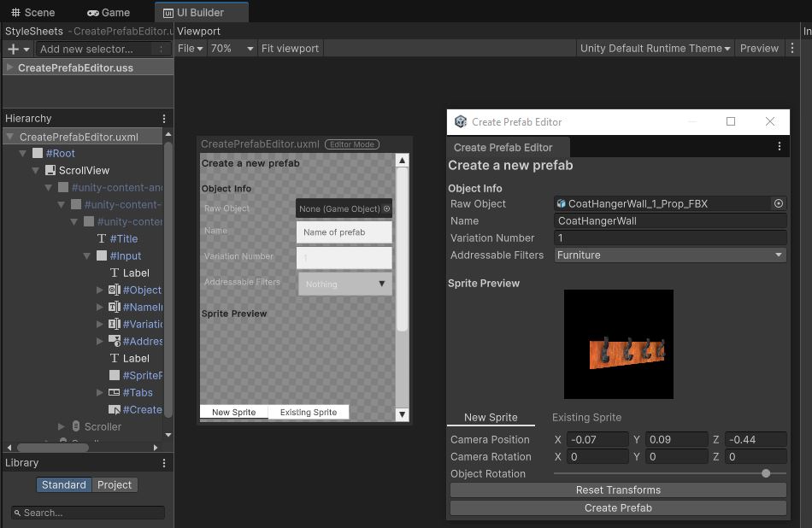Open the Hierarchy panel kebab menu
The image size is (812, 528).
[x=164, y=119]
